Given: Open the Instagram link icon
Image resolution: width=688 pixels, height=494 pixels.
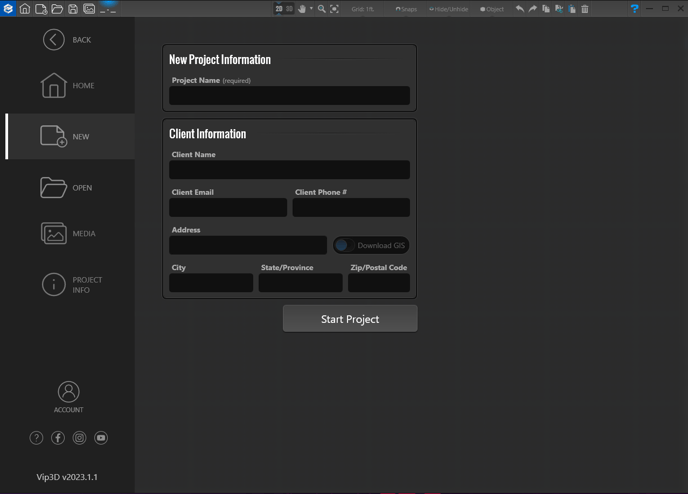Looking at the screenshot, I should pos(79,438).
